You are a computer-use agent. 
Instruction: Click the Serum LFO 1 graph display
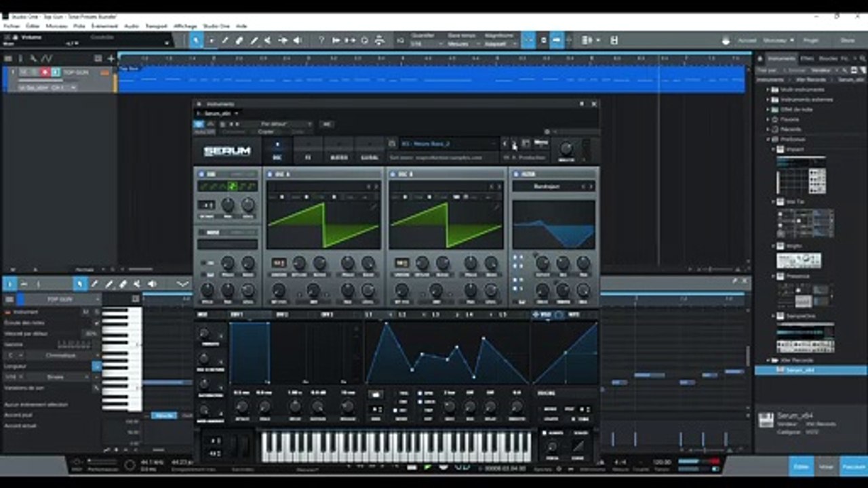(x=447, y=352)
